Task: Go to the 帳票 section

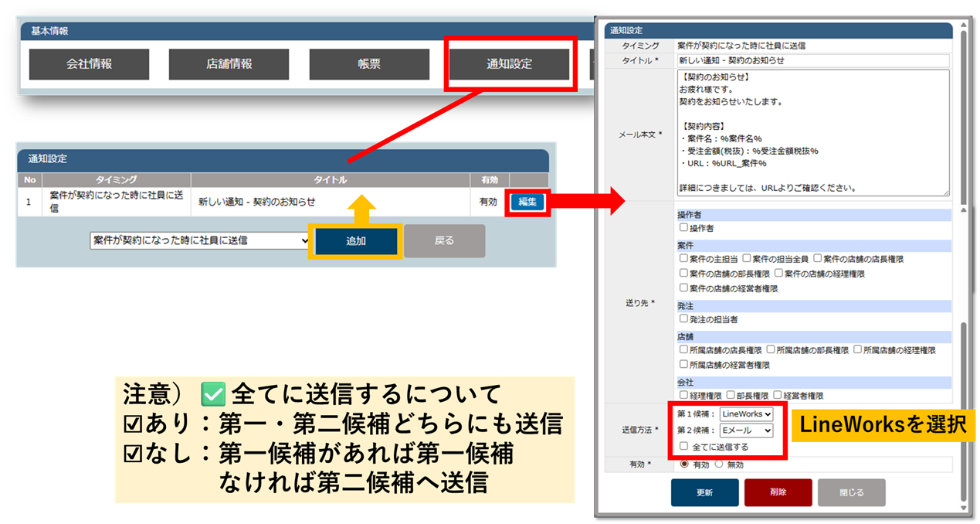Action: 369,64
